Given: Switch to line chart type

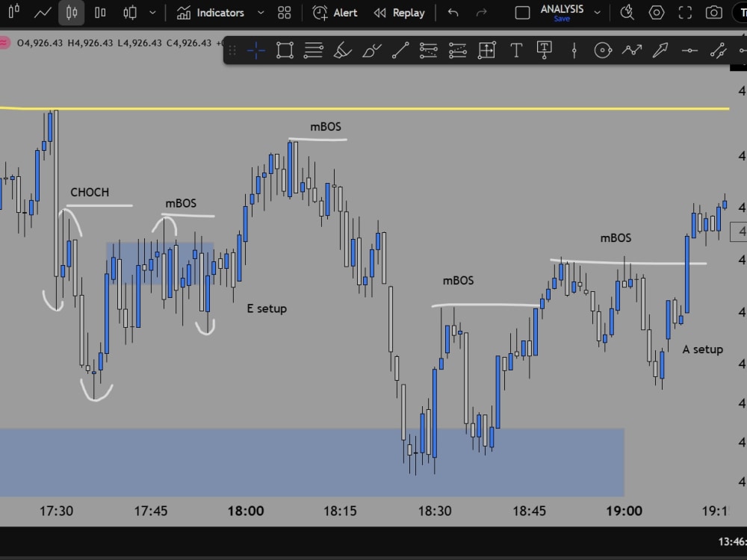Looking at the screenshot, I should [x=43, y=13].
